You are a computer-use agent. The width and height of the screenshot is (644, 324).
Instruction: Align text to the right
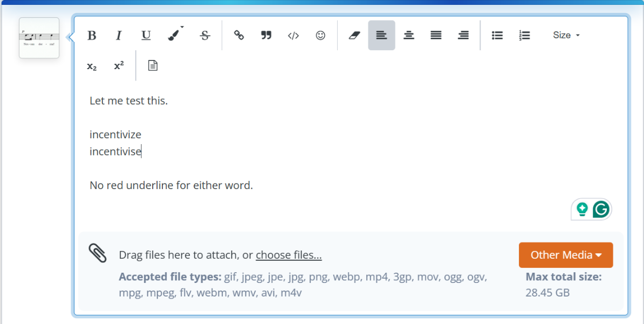[x=463, y=36]
